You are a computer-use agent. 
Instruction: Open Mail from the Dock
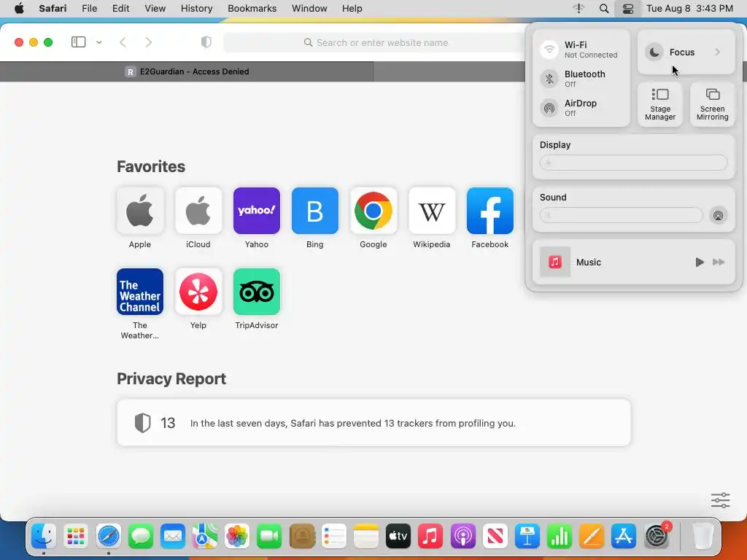172,536
